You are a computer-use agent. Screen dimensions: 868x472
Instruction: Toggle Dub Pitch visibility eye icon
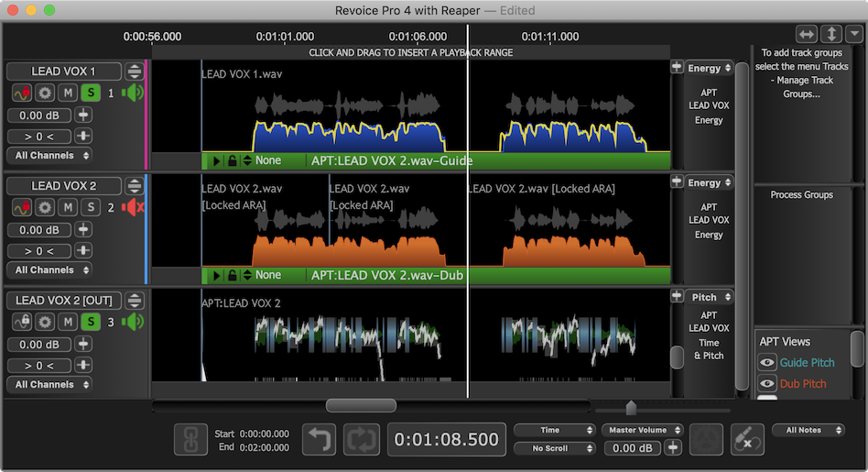(767, 384)
